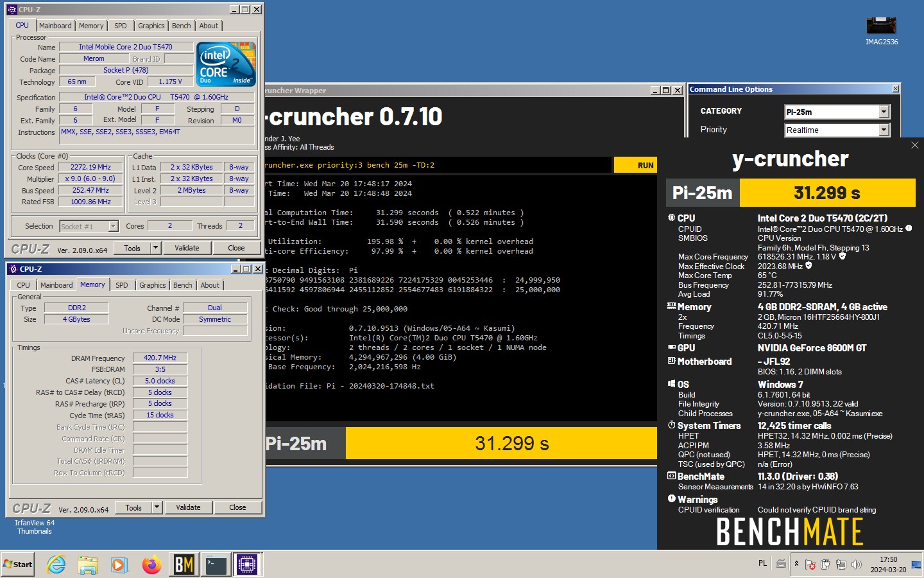Screen dimensions: 924x578
Task: Open the Start menu
Action: point(18,565)
